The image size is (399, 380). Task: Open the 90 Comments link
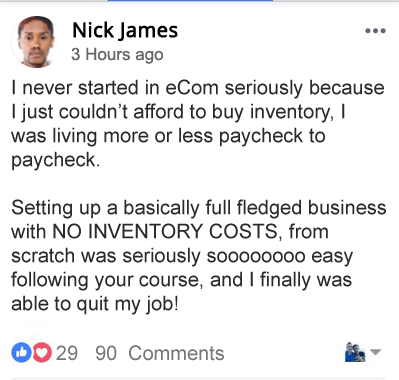160,353
